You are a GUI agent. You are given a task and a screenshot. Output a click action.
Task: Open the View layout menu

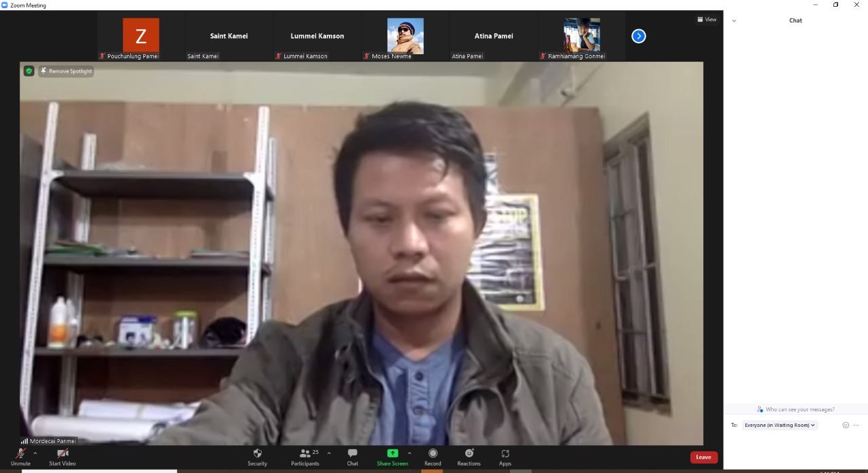click(707, 20)
